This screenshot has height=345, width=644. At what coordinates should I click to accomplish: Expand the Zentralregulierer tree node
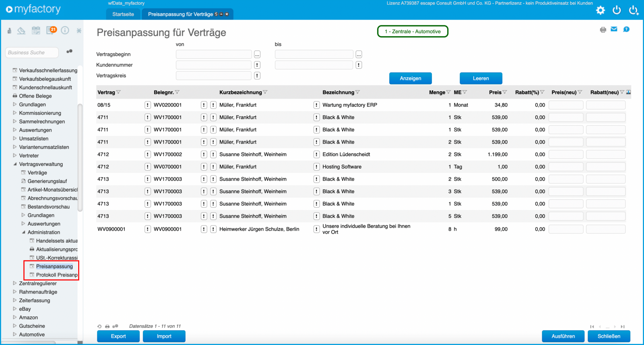click(x=15, y=283)
